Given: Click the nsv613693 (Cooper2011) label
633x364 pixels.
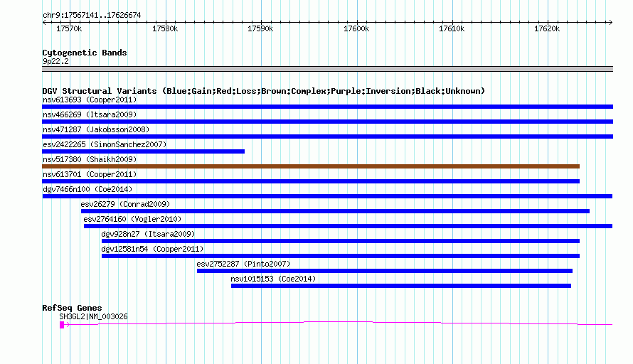Looking at the screenshot, I should click(x=90, y=100).
